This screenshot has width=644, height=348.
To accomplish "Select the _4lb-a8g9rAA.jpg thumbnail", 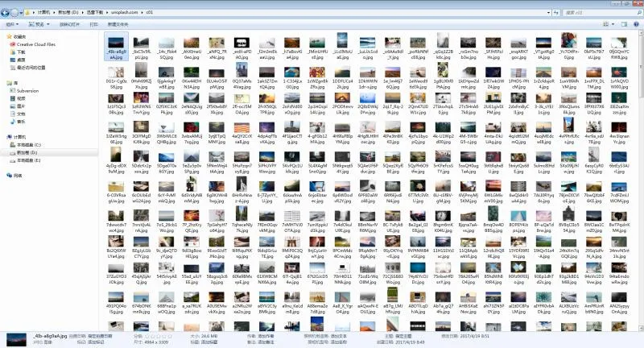I will click(x=117, y=44).
